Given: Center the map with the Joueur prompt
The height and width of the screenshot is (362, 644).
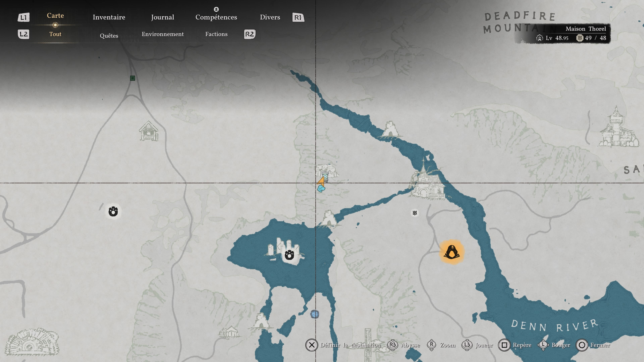Looking at the screenshot, I should (x=477, y=345).
